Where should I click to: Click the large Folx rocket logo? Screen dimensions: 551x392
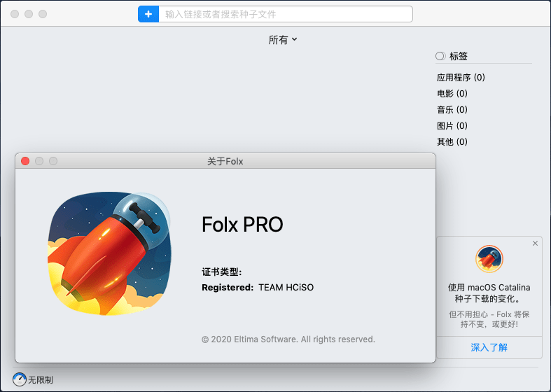(109, 253)
